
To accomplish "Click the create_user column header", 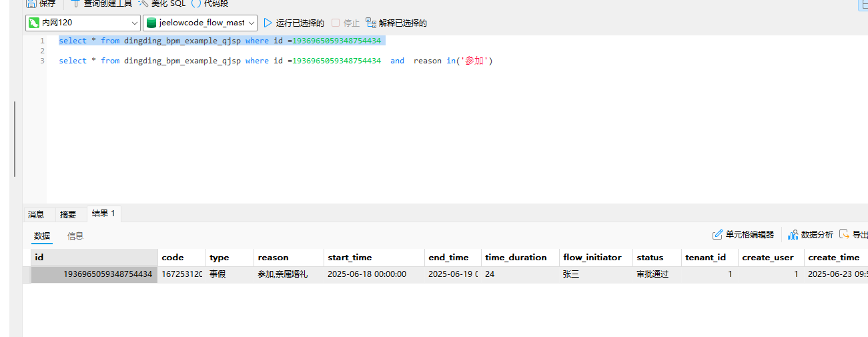I will coord(771,257).
